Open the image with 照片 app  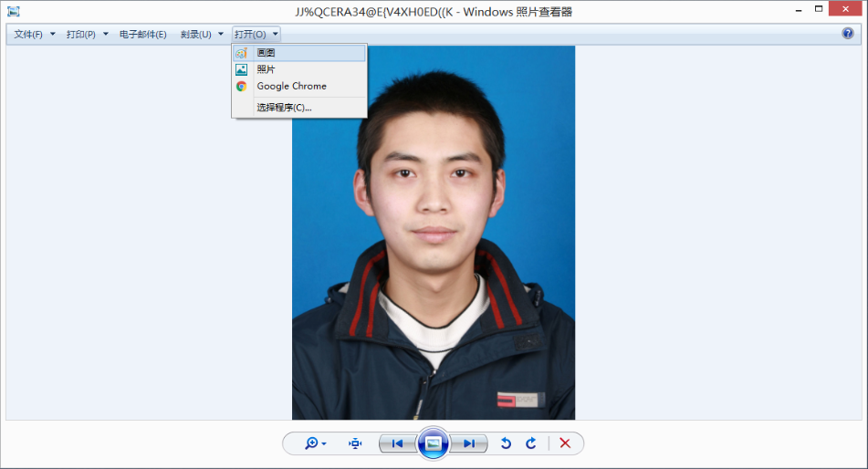click(x=299, y=69)
